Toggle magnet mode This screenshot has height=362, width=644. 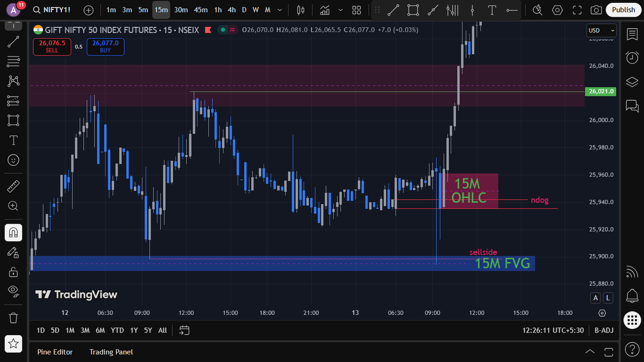pyautogui.click(x=13, y=233)
